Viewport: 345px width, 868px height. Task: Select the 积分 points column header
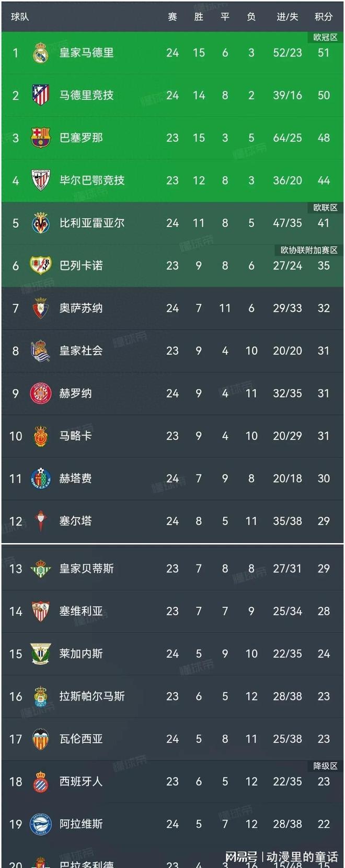324,17
